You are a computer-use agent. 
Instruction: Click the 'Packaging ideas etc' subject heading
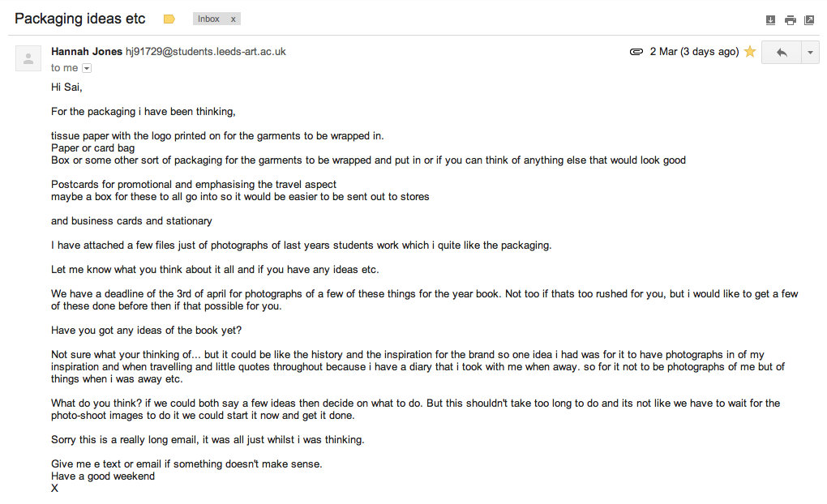click(x=80, y=19)
